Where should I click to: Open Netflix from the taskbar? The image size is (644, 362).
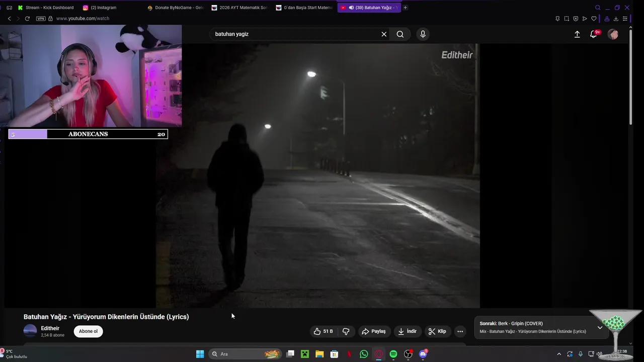point(349,354)
